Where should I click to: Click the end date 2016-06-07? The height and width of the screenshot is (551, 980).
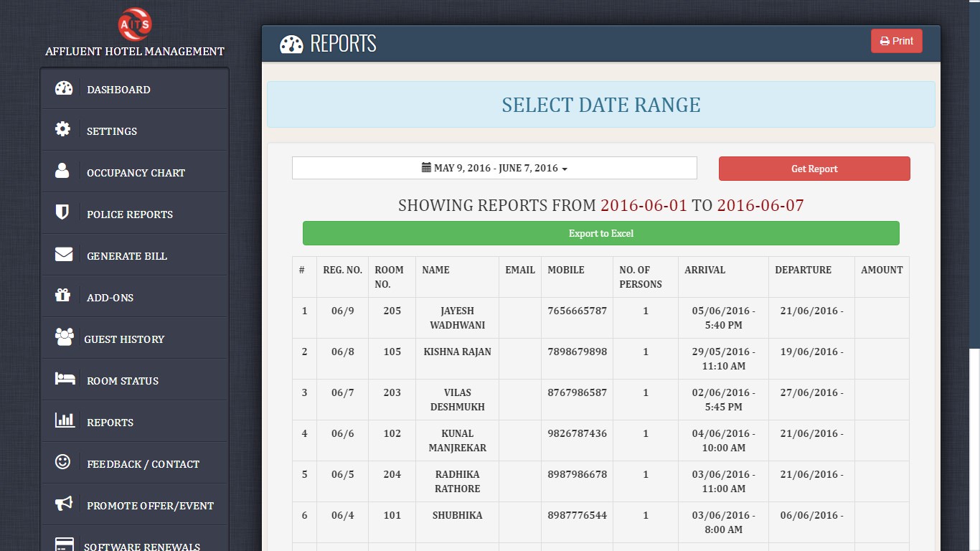pyautogui.click(x=760, y=206)
